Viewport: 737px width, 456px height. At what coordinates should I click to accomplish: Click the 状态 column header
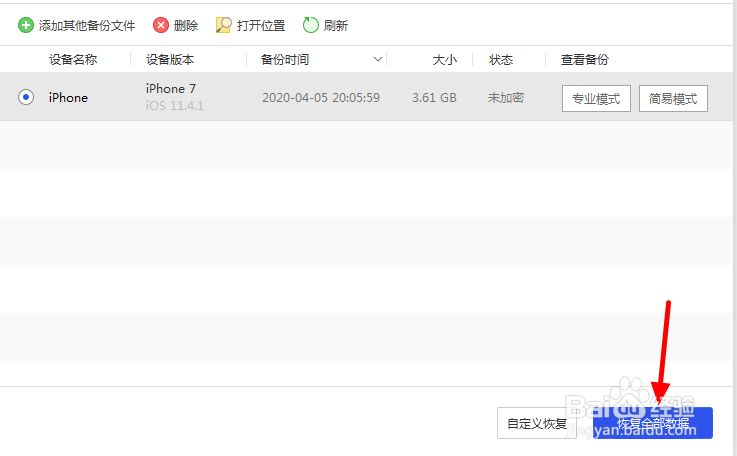pos(501,60)
